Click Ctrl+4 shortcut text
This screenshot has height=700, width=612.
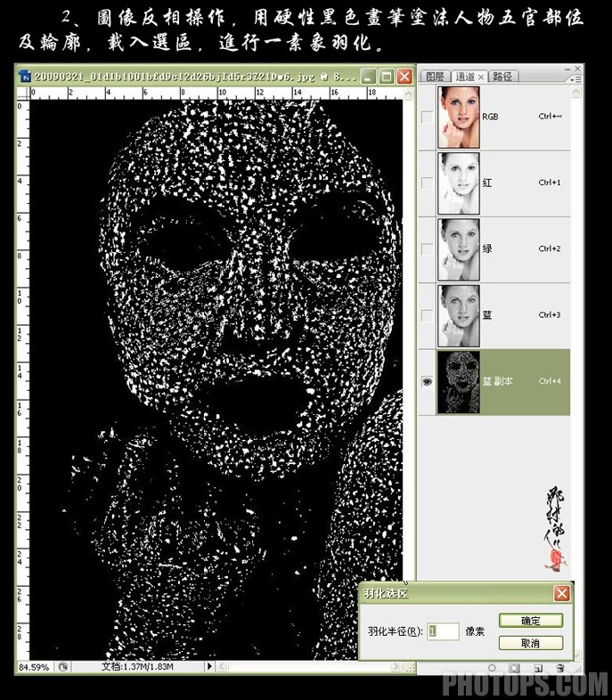(550, 381)
